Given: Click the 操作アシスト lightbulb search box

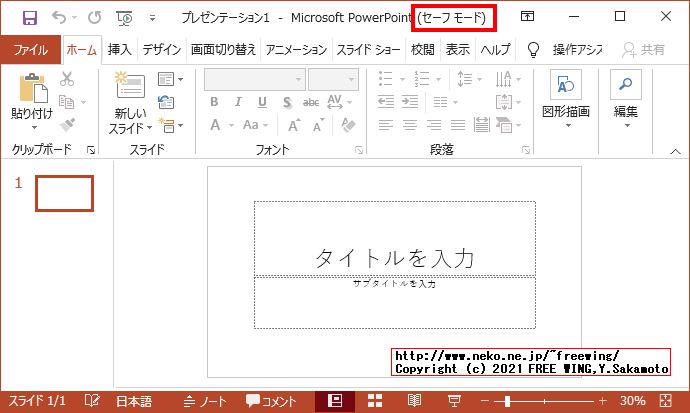Looking at the screenshot, I should [x=565, y=50].
